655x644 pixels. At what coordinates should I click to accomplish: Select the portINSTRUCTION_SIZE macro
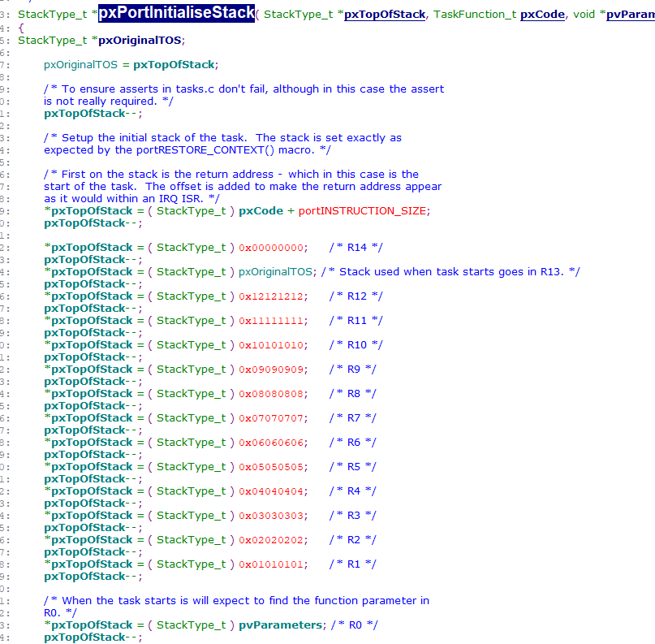point(363,211)
